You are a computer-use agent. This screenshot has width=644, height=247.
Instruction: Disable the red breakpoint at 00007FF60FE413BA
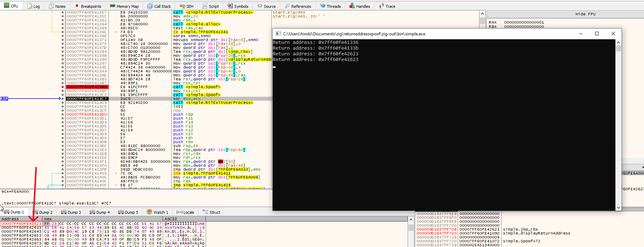pyautogui.click(x=63, y=87)
